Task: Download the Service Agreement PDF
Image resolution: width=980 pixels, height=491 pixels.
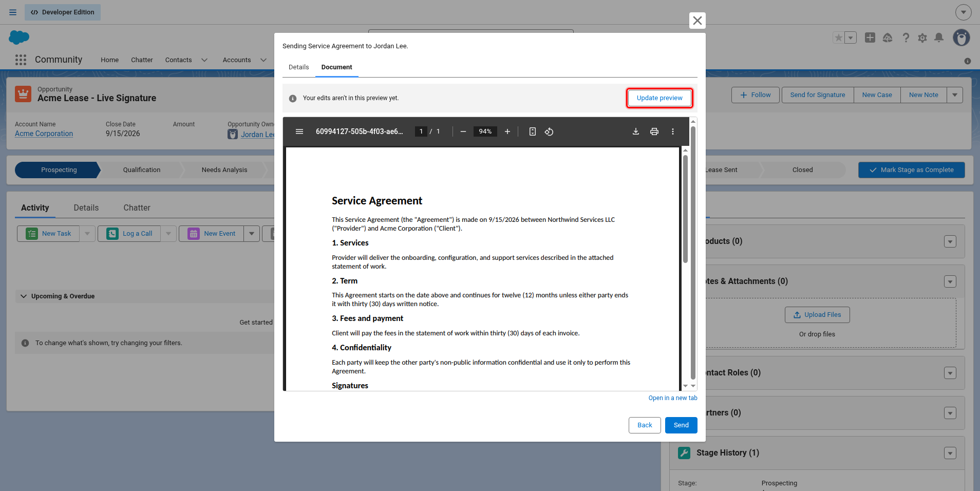Action: point(636,131)
